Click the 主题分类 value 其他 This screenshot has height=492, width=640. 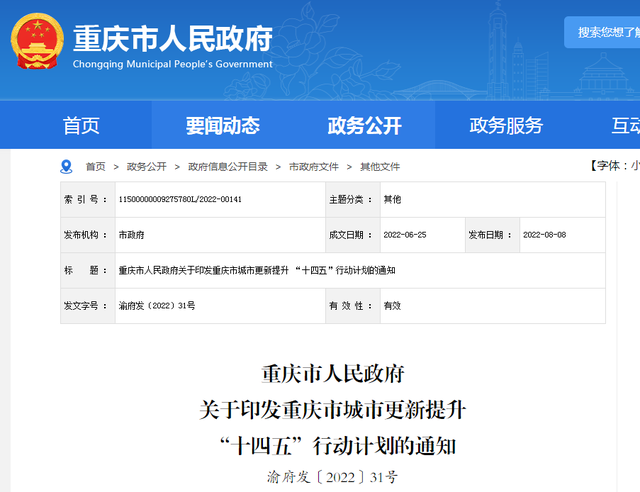click(392, 199)
